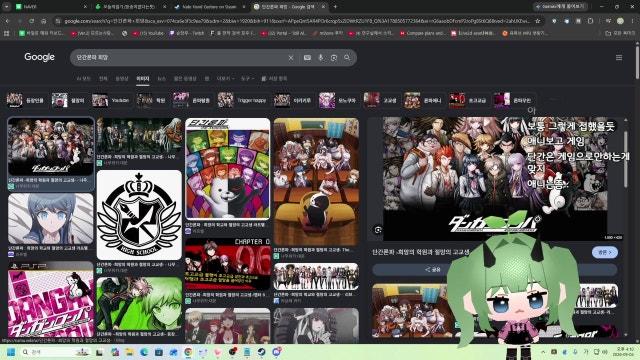The width and height of the screenshot is (640, 360).
Task: Bookmark this page with the star icon
Action: click(538, 21)
